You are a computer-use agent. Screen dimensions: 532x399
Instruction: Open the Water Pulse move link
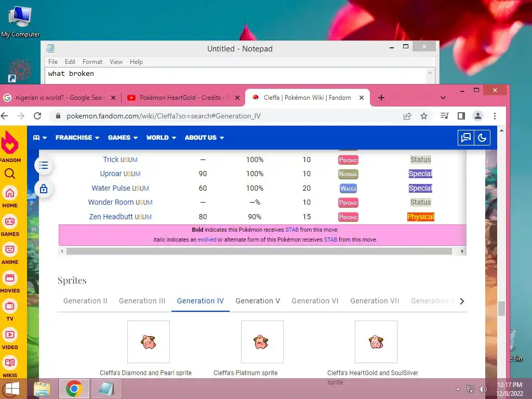tap(111, 188)
